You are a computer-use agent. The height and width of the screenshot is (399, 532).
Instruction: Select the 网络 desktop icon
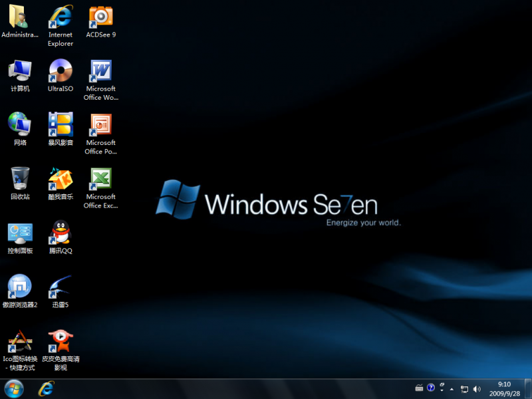pyautogui.click(x=20, y=129)
